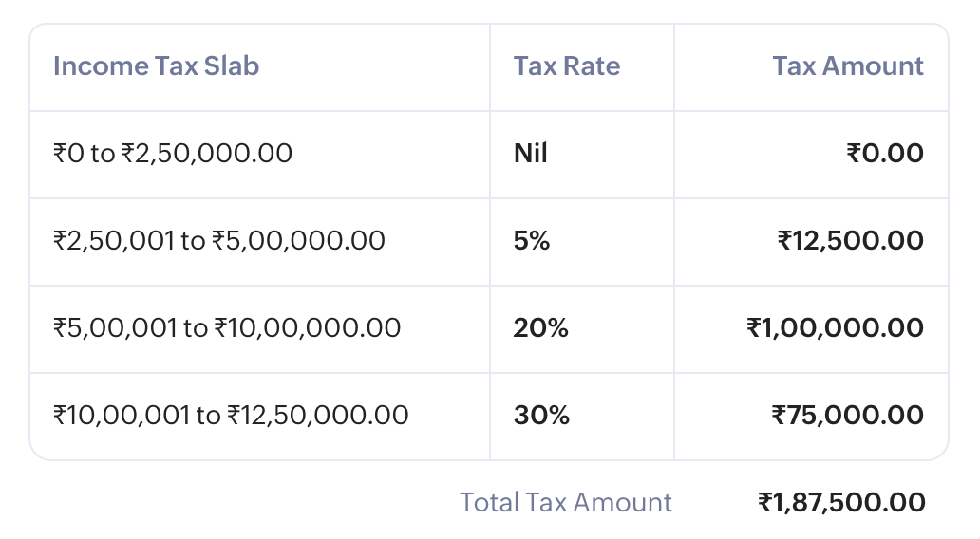Click the 30% tax rate cell
The width and height of the screenshot is (980, 539).
tap(541, 416)
